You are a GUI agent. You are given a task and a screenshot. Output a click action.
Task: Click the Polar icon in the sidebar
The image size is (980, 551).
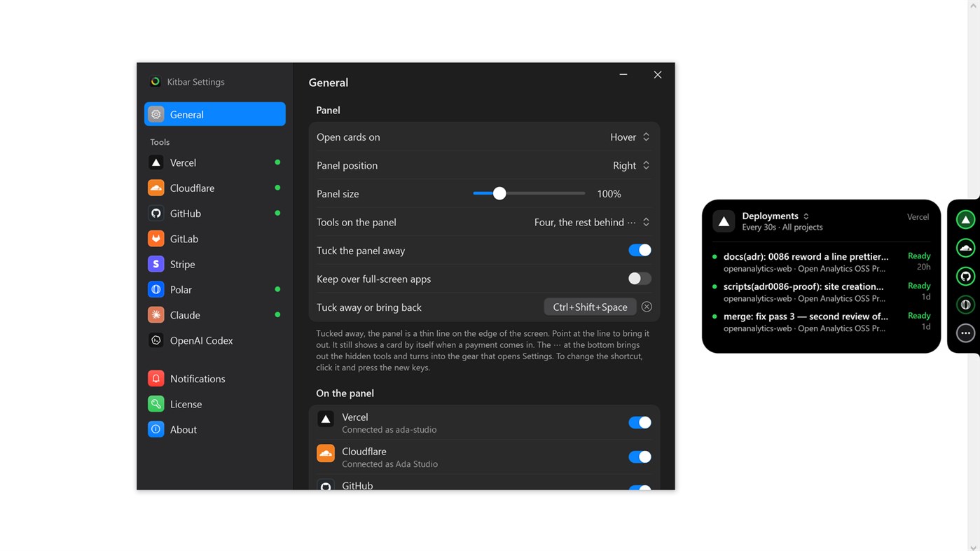point(156,289)
